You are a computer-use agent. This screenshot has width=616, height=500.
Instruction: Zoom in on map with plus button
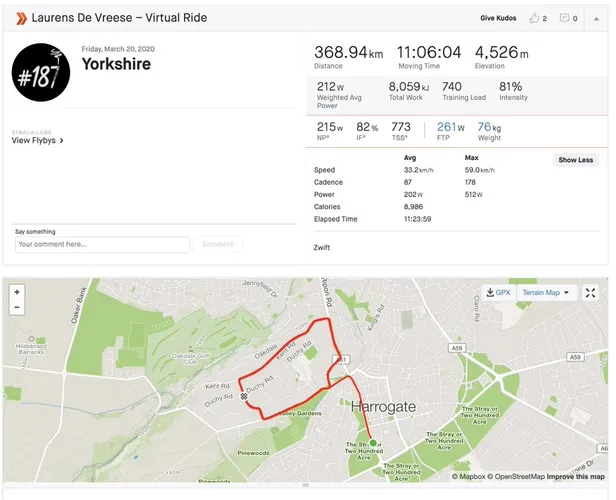(x=17, y=292)
